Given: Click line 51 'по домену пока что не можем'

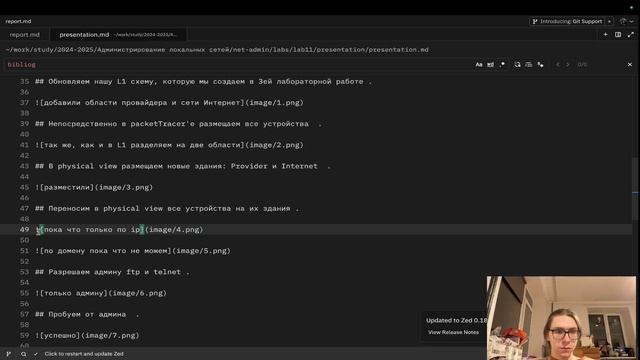Looking at the screenshot, I should pos(133,251).
